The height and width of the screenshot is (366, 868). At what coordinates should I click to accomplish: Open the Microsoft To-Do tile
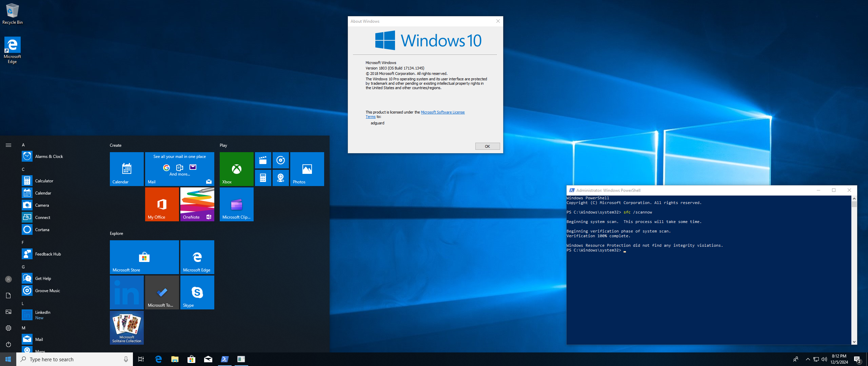(x=162, y=292)
